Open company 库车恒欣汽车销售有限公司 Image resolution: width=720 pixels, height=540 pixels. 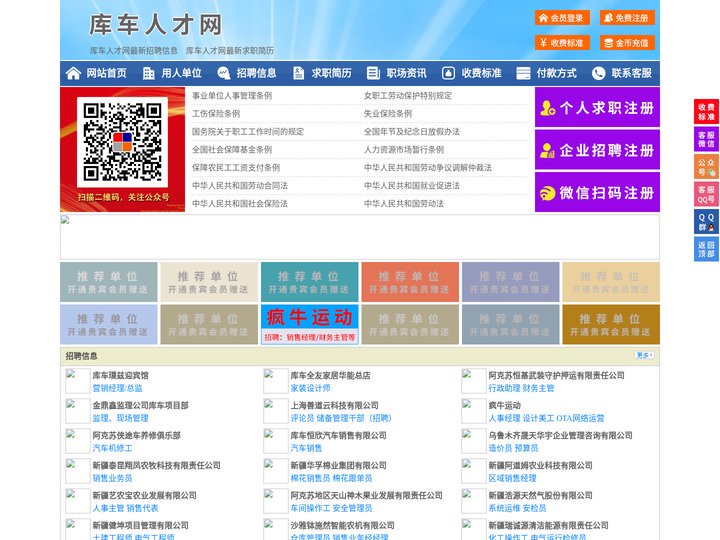point(338,435)
